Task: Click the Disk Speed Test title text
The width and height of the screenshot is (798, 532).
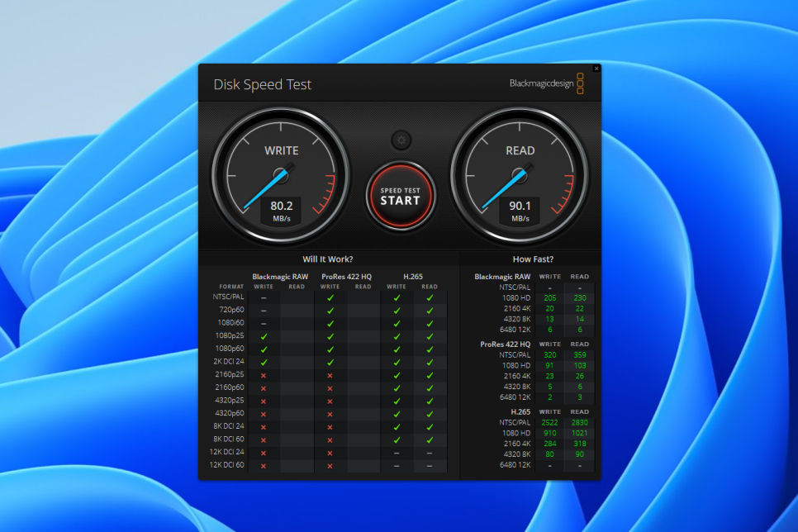Action: coord(263,84)
